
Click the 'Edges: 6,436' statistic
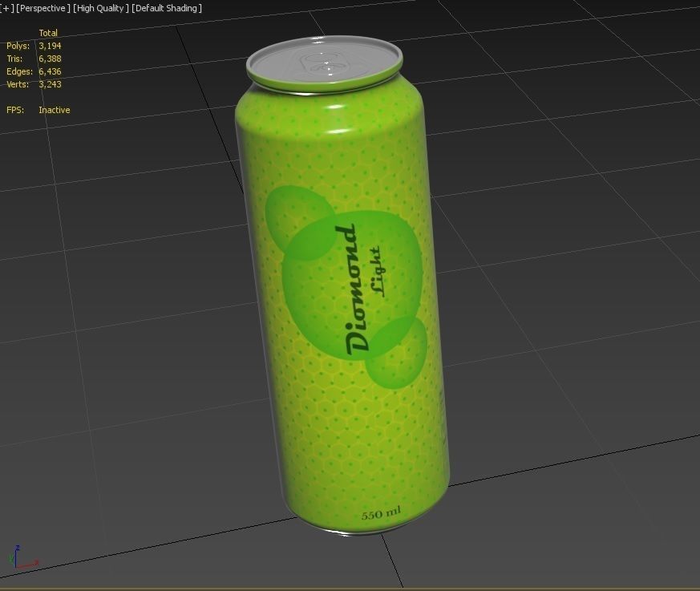pyautogui.click(x=34, y=71)
